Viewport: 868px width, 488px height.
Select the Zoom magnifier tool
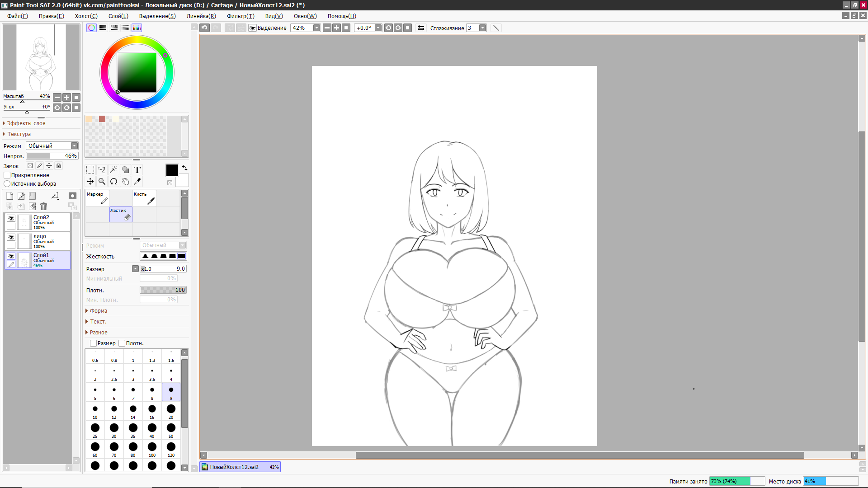tap(102, 182)
